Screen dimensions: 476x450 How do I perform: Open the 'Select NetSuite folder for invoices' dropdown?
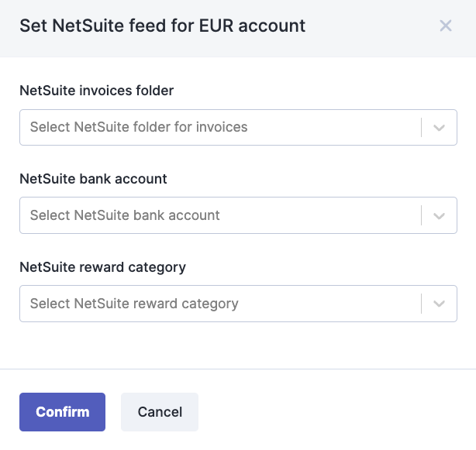[x=238, y=127]
